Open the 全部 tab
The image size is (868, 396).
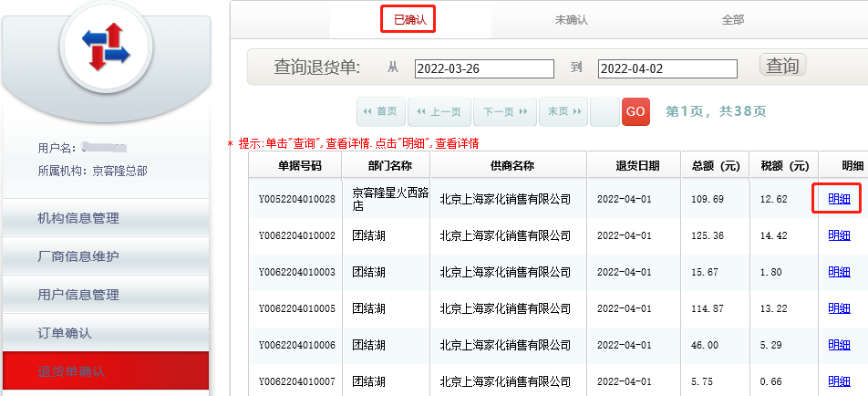732,19
